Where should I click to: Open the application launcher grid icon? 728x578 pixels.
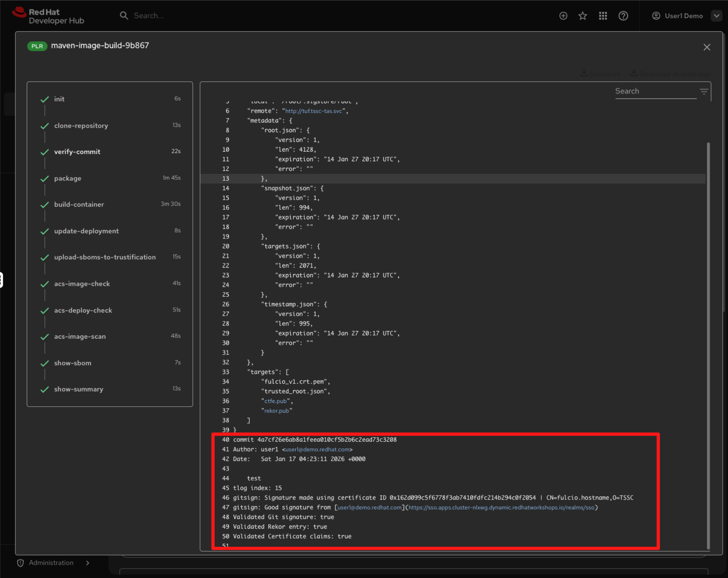(603, 16)
